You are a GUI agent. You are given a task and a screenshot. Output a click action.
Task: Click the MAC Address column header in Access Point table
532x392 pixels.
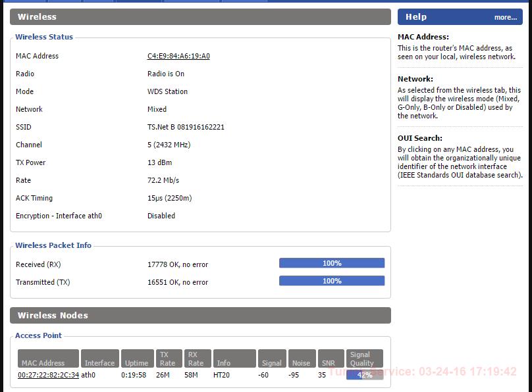[x=48, y=358]
